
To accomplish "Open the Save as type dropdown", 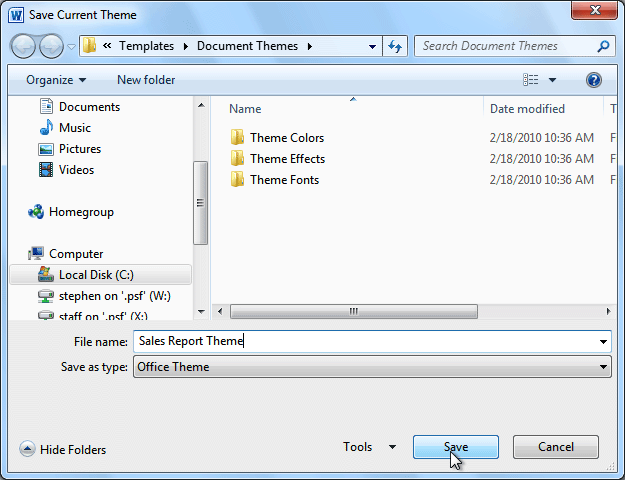I will pyautogui.click(x=372, y=367).
